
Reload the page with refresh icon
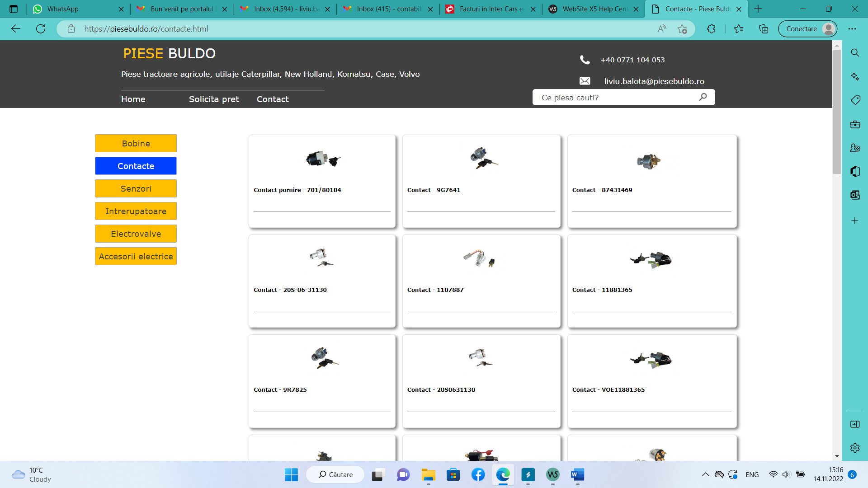41,29
